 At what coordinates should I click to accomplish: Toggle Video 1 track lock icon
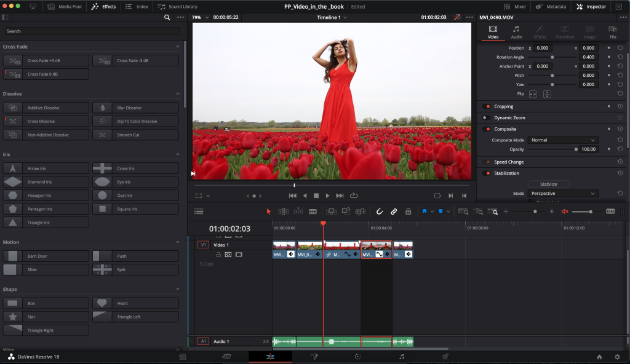tap(218, 255)
